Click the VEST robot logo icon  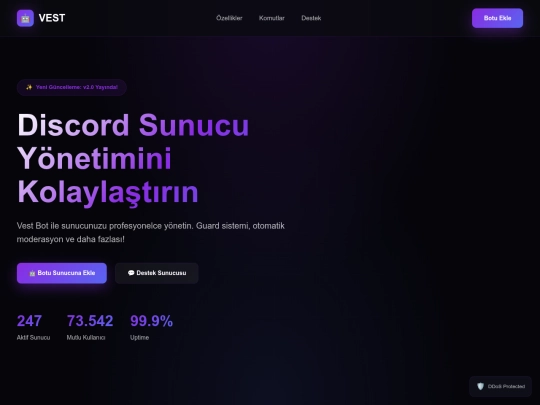[25, 18]
